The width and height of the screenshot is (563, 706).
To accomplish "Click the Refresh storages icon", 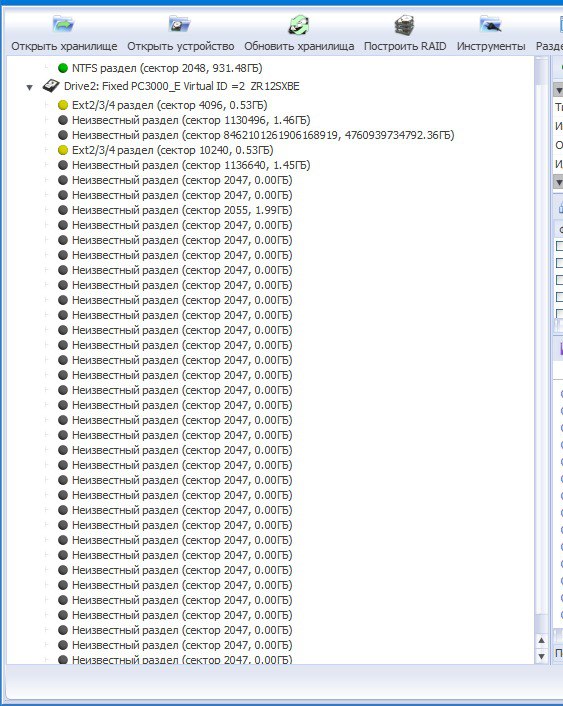I will 299,24.
